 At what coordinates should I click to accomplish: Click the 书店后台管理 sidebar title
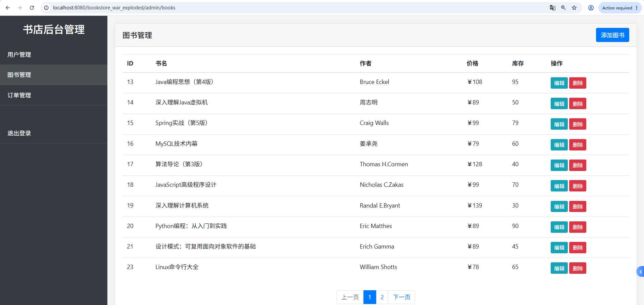[54, 30]
